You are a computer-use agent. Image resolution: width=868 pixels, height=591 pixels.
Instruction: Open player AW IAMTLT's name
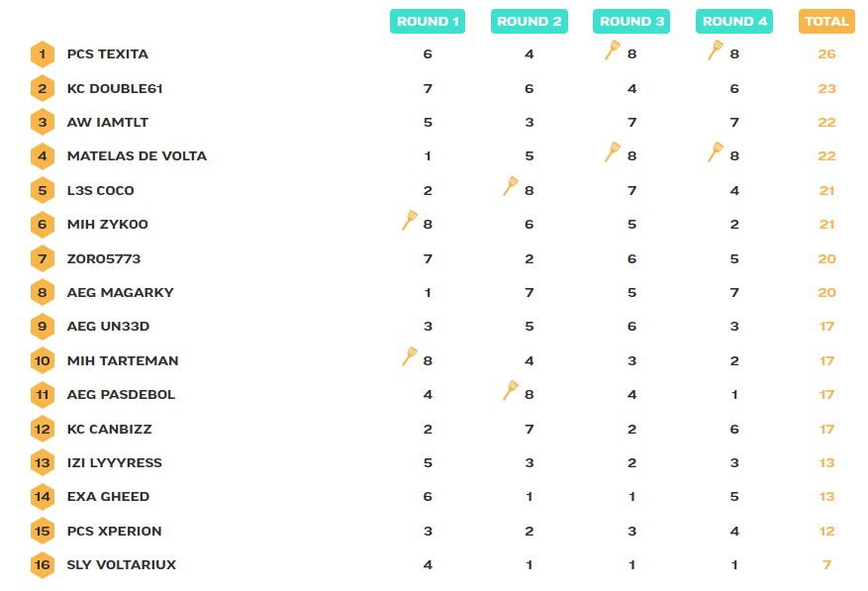point(107,123)
